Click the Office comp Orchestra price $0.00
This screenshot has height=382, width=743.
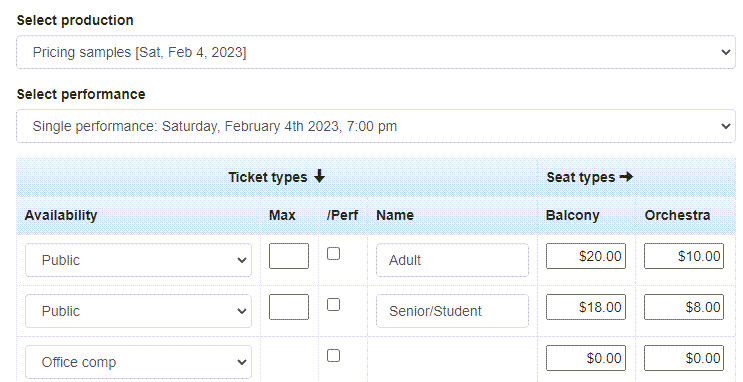coord(684,358)
